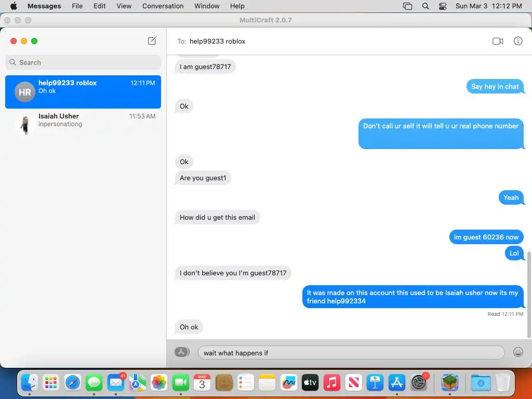Click the 'Don't call ur self' message

point(441,134)
